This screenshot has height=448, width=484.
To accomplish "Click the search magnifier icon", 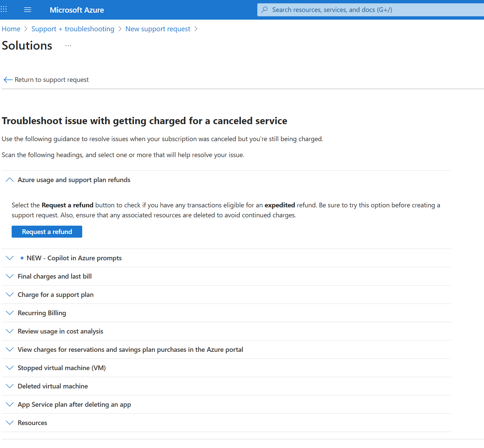I will tap(265, 10).
